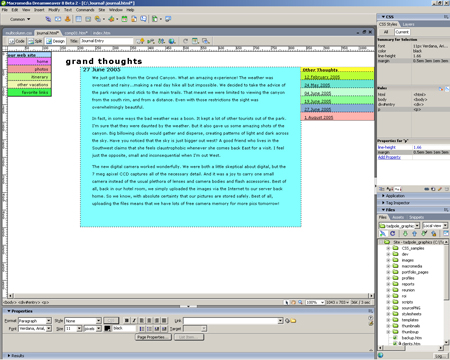Open the Commands menu
The width and height of the screenshot is (450, 360).
pos(85,10)
